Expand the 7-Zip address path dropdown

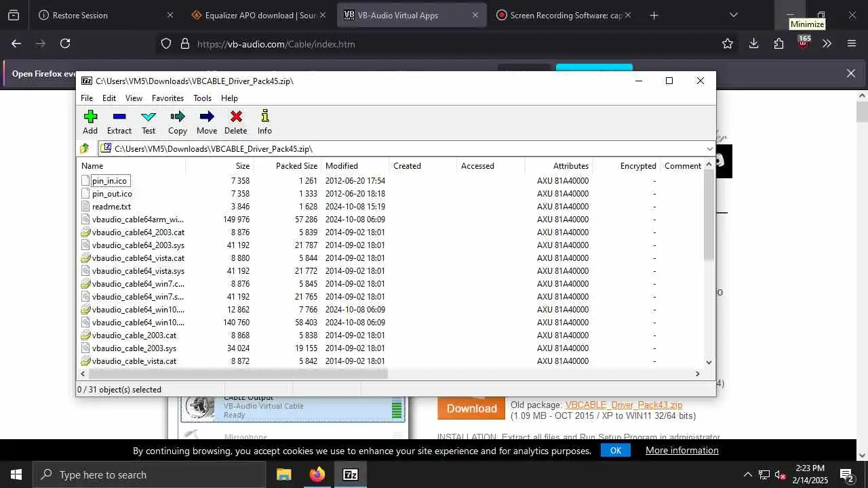[710, 148]
